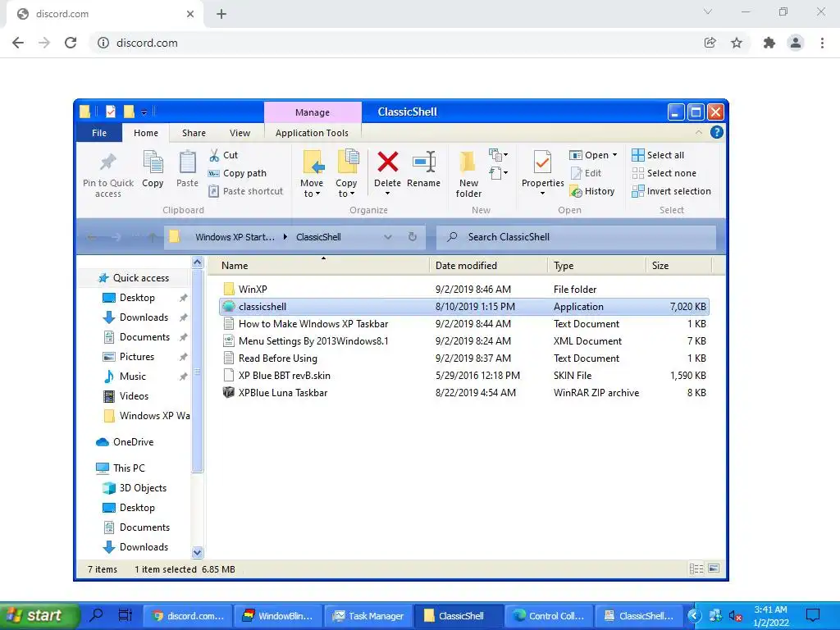Select the classicshell application file

(x=464, y=307)
